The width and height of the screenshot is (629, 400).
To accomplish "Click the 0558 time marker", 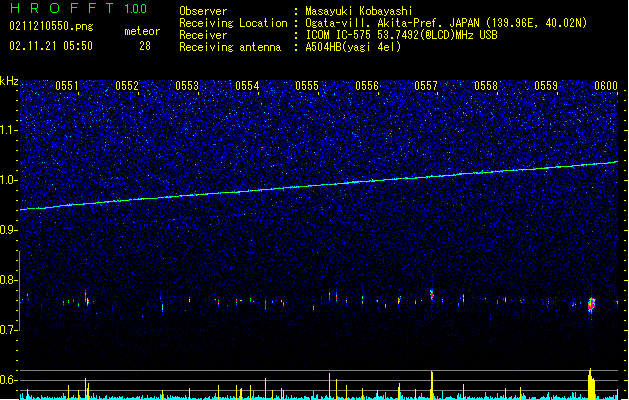I will tap(486, 85).
